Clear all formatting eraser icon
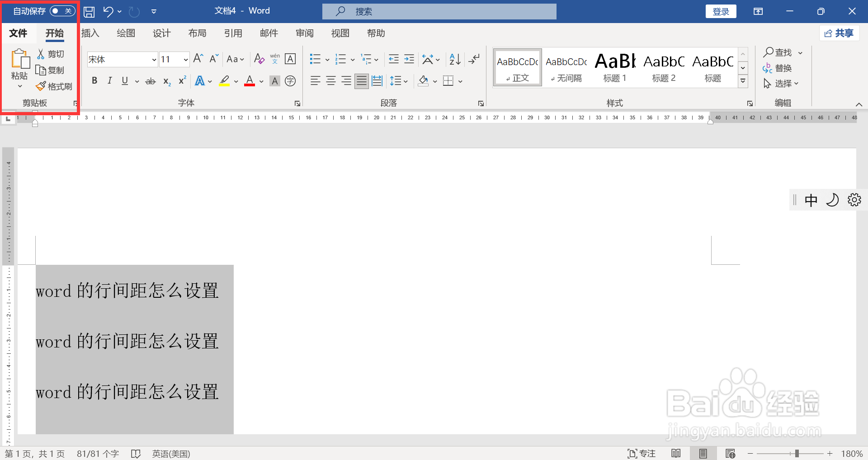This screenshot has height=460, width=868. pos(259,59)
